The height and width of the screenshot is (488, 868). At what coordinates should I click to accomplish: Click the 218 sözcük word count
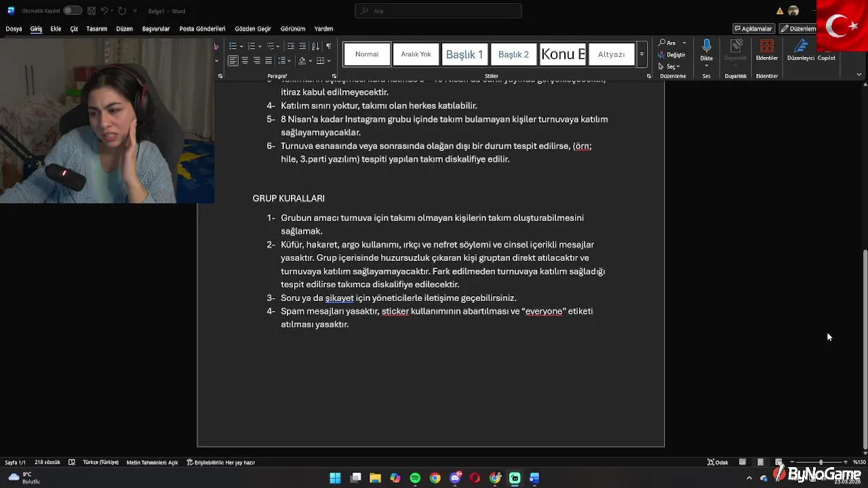pos(47,462)
